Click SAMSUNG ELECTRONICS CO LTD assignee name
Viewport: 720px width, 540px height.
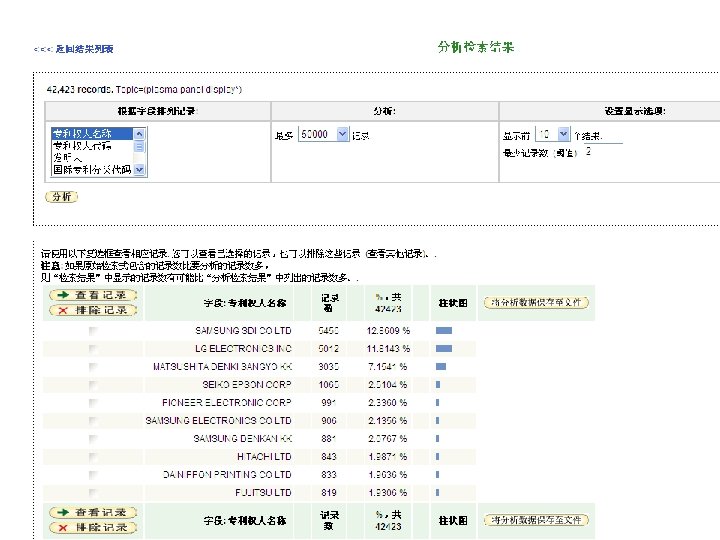(x=219, y=421)
